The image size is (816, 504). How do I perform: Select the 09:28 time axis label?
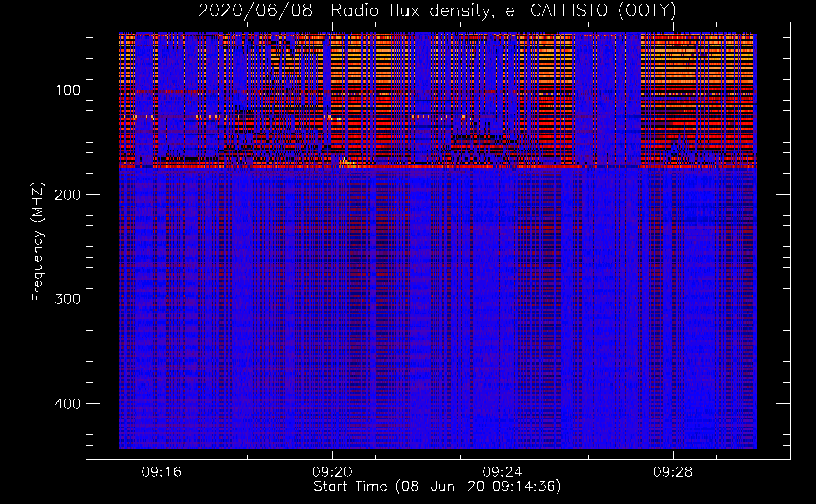click(673, 472)
